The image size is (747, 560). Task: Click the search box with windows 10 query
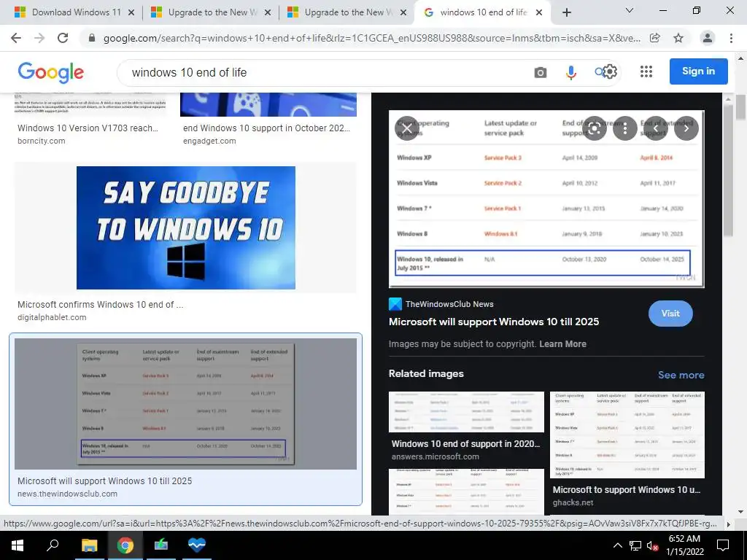(324, 72)
